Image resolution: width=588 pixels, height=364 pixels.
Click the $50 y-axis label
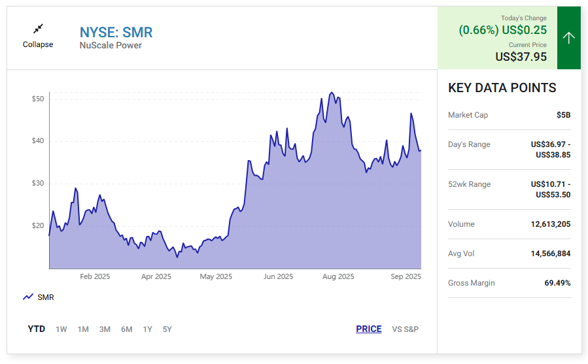tap(38, 99)
